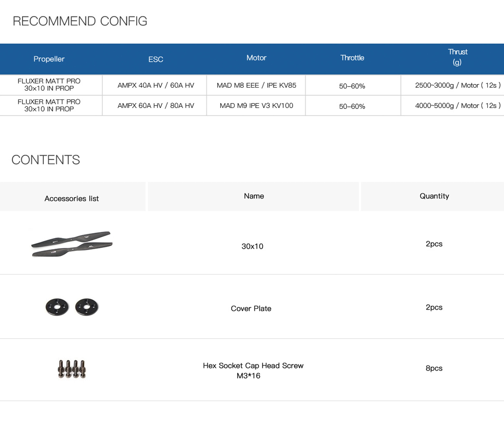Click the RECOMMEND CONFIG heading
Screen dimensions: 504x428
[x=80, y=21]
